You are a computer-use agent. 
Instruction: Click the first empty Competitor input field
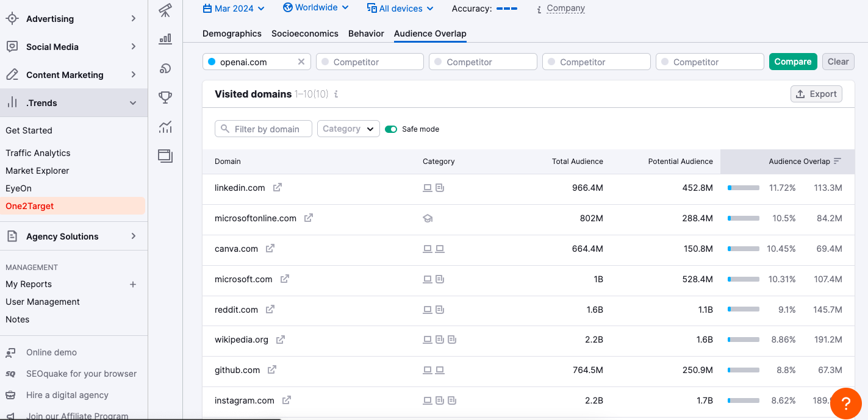(x=370, y=62)
